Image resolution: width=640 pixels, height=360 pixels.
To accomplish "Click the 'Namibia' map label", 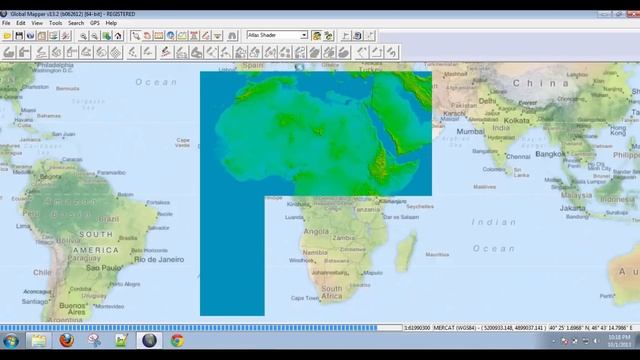I will click(x=315, y=253).
